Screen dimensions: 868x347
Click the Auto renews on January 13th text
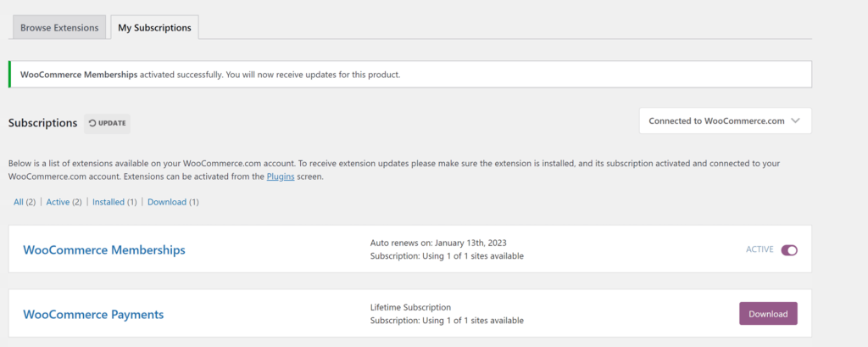[438, 243]
